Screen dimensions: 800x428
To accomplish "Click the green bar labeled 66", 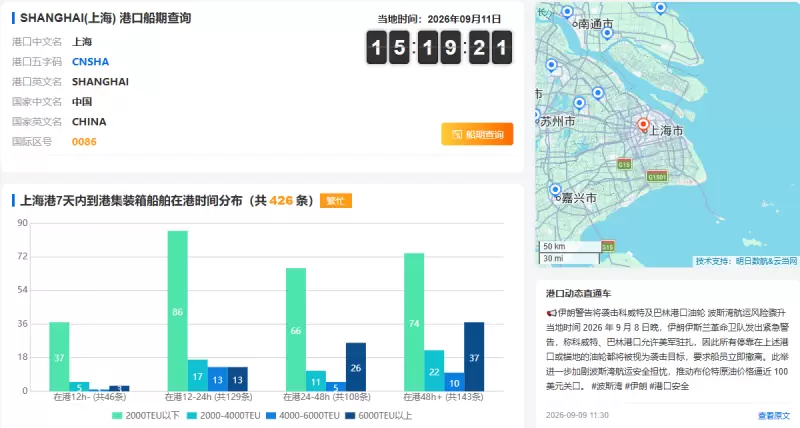I will tap(296, 330).
